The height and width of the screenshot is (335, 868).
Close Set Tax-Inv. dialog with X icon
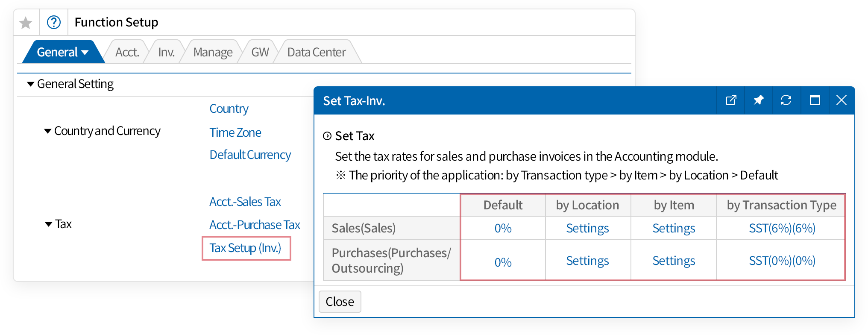pos(841,100)
